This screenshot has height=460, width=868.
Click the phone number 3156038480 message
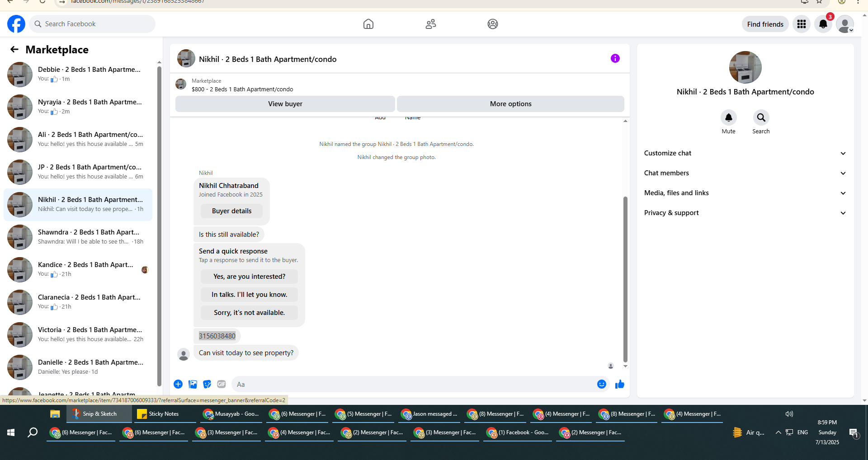(217, 336)
